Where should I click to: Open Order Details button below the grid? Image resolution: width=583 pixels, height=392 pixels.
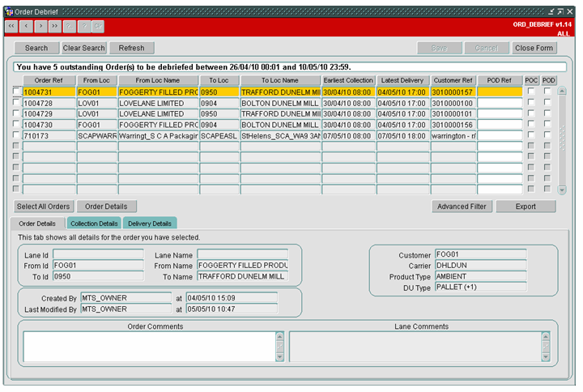106,207
